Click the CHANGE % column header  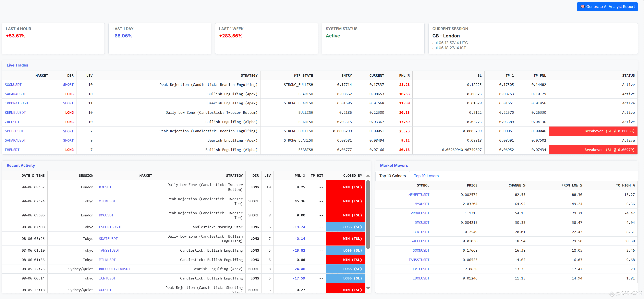pos(517,185)
